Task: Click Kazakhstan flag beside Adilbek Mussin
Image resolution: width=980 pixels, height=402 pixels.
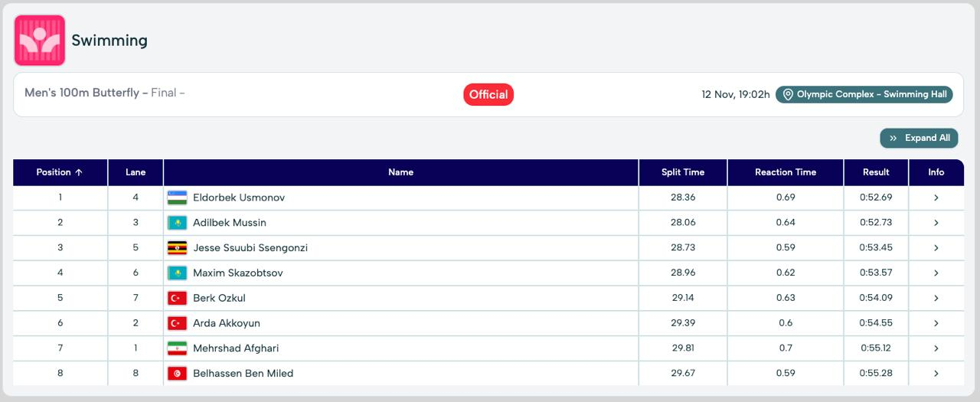Action: (177, 223)
